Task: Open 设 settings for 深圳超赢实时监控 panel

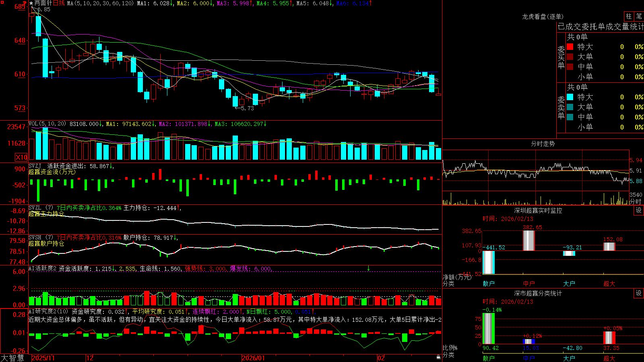Action: [x=639, y=211]
